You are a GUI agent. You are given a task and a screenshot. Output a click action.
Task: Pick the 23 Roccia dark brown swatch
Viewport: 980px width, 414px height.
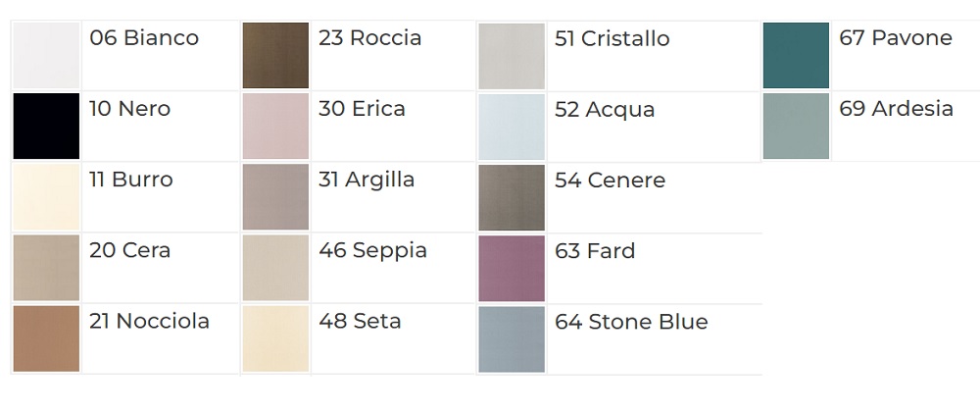tap(275, 55)
